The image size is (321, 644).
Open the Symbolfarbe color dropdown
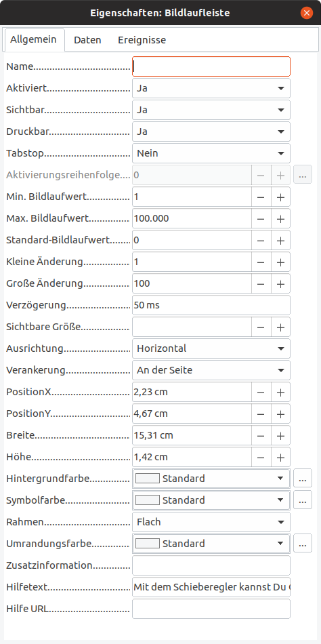211,500
